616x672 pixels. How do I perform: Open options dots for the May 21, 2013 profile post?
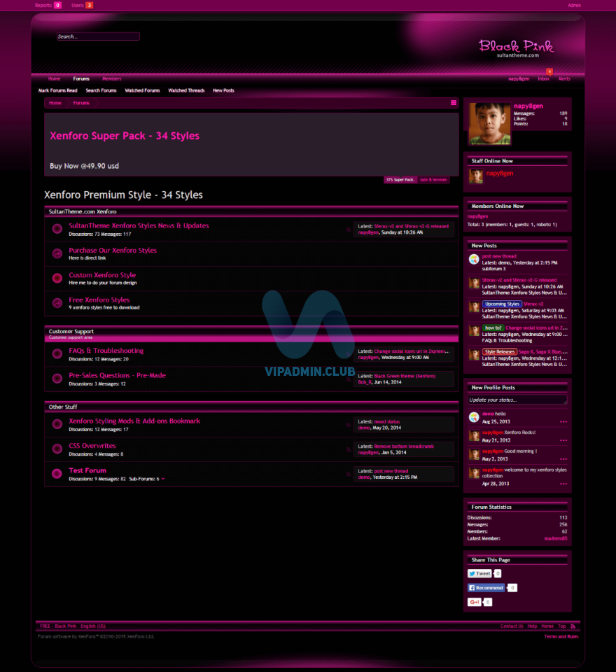point(563,440)
